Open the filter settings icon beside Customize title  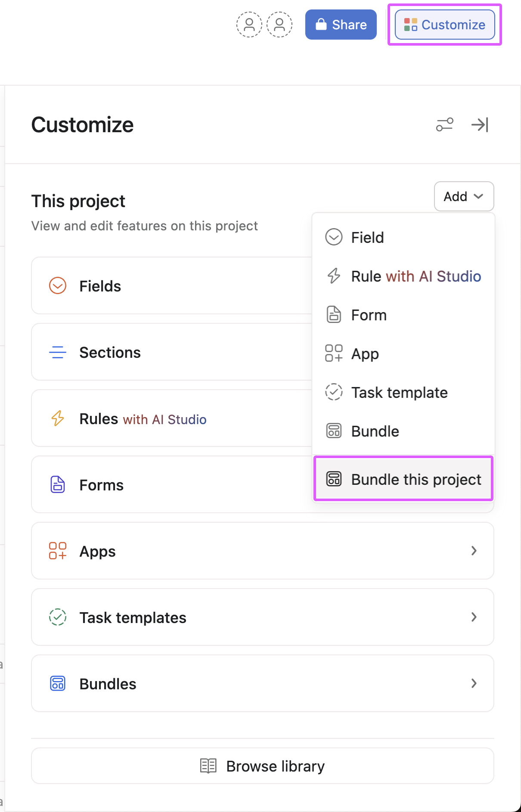click(x=444, y=125)
